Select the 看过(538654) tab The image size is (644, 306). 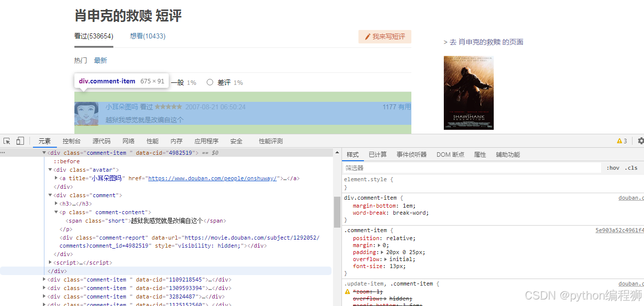(94, 36)
